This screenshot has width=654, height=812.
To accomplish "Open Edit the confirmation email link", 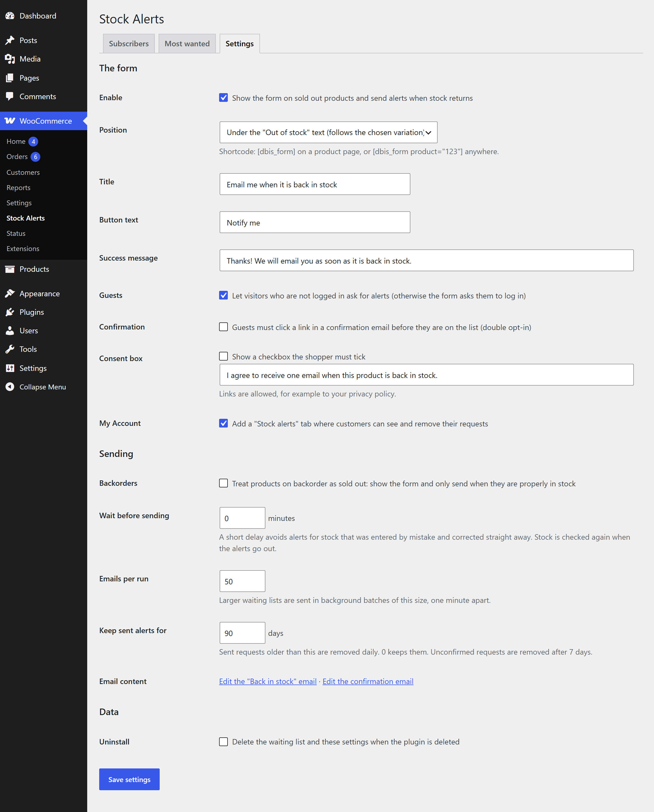I will (368, 681).
